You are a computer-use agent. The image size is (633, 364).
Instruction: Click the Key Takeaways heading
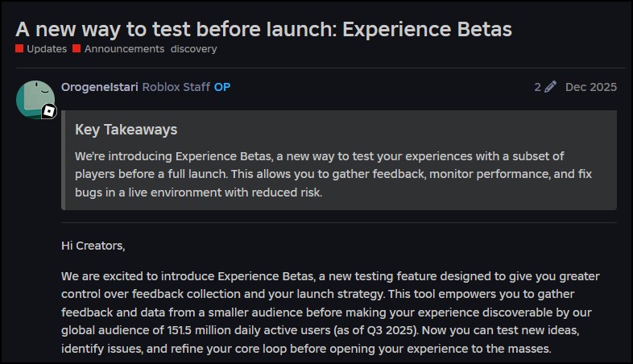tap(126, 130)
